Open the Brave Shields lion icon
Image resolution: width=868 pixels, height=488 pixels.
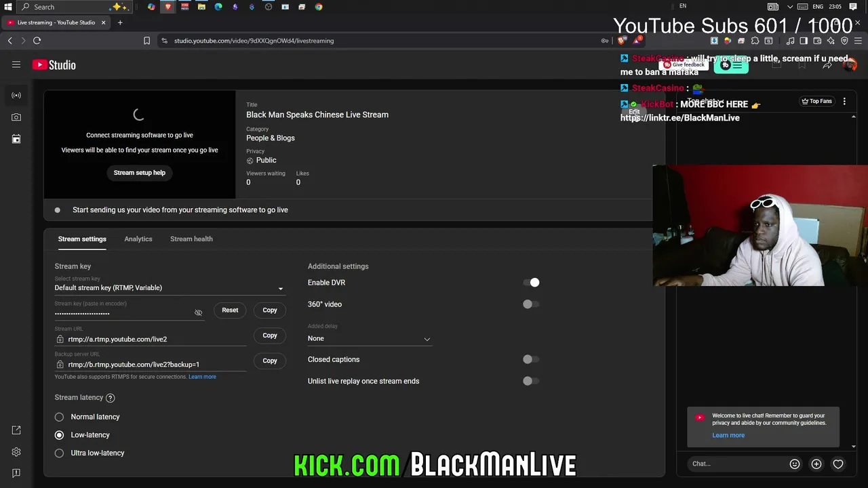622,41
